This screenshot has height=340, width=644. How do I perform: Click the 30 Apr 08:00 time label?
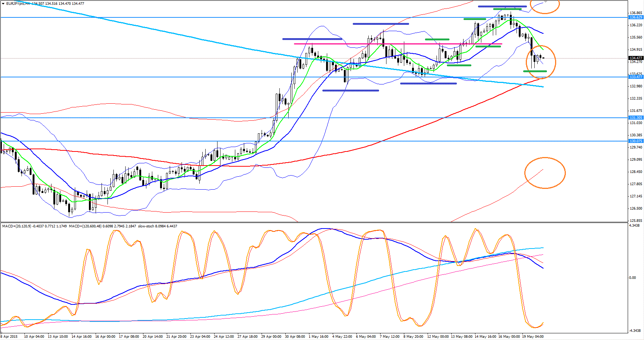(x=295, y=337)
